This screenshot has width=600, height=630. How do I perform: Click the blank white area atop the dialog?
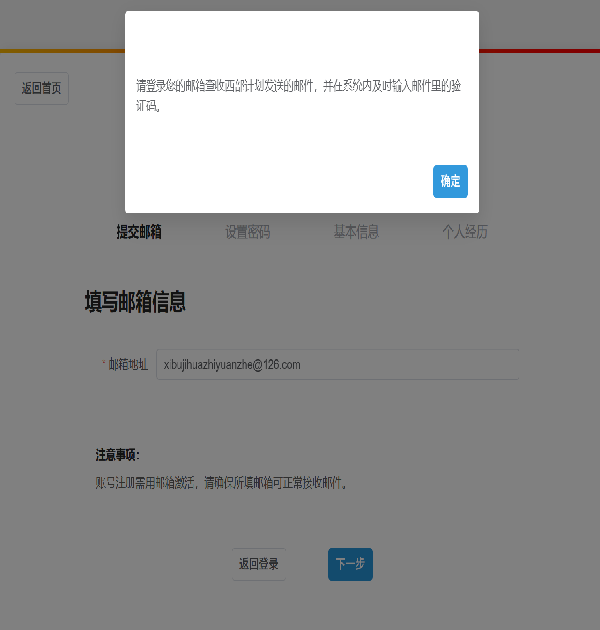(300, 40)
